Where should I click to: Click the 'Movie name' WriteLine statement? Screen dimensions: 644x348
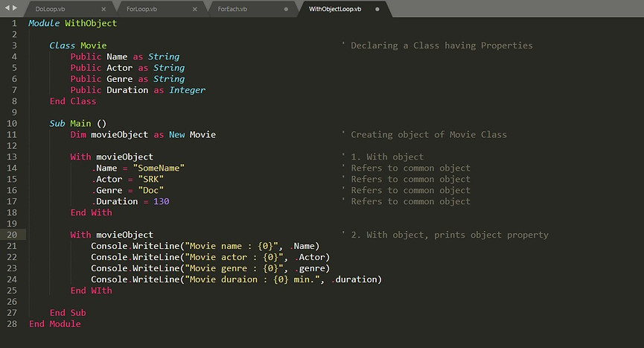point(205,246)
